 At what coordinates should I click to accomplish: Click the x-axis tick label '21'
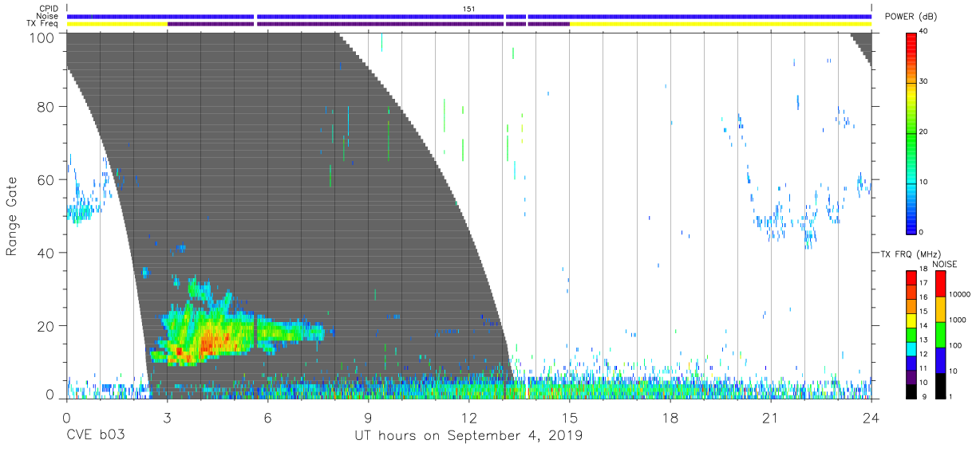coord(771,418)
